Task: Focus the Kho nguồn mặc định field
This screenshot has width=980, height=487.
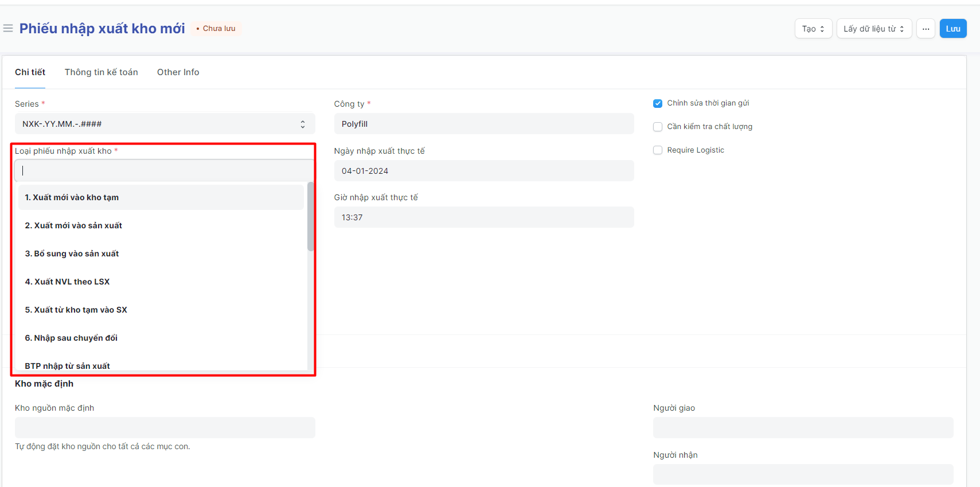Action: 165,427
